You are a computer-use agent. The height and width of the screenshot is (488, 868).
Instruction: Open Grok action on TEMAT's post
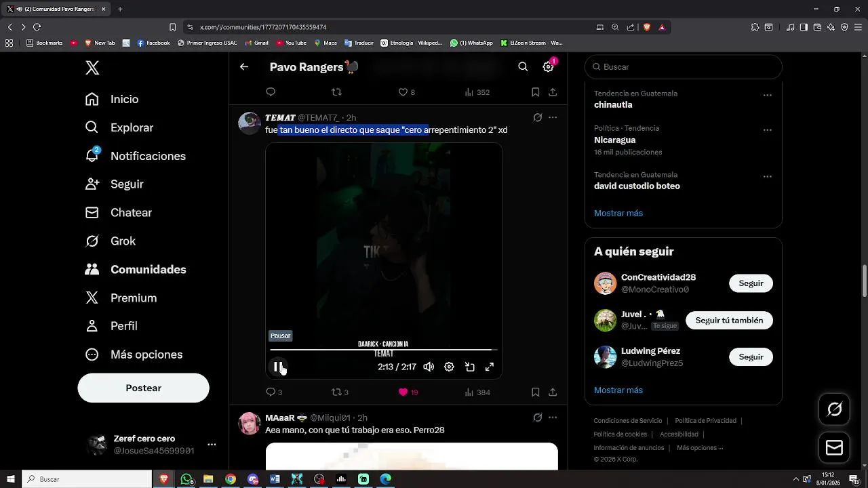[x=538, y=117]
